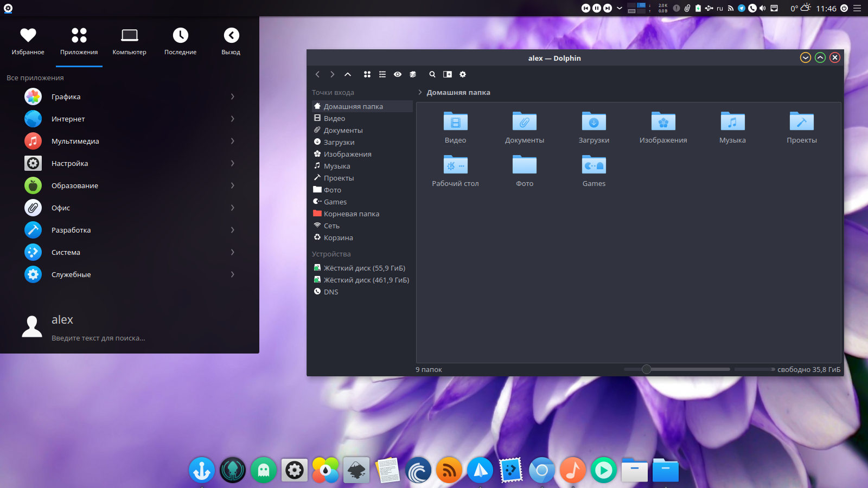This screenshot has height=488, width=868.
Task: Adjust the icon zoom slider in status bar
Action: tap(646, 369)
